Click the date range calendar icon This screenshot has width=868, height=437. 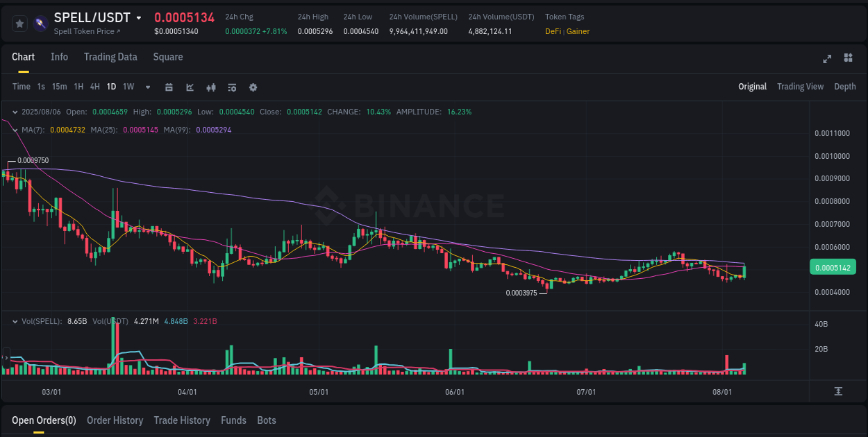pos(169,87)
